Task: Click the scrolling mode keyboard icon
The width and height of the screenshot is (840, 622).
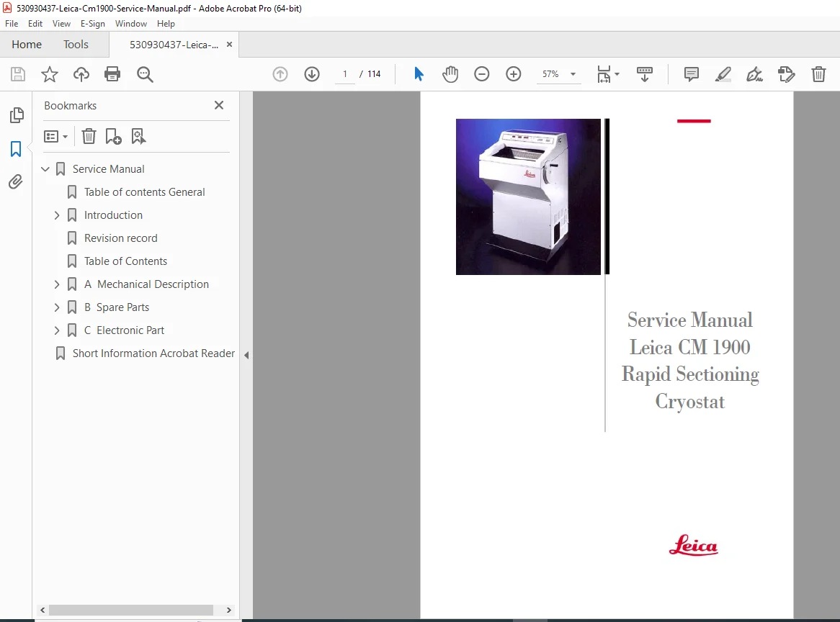Action: pos(645,74)
